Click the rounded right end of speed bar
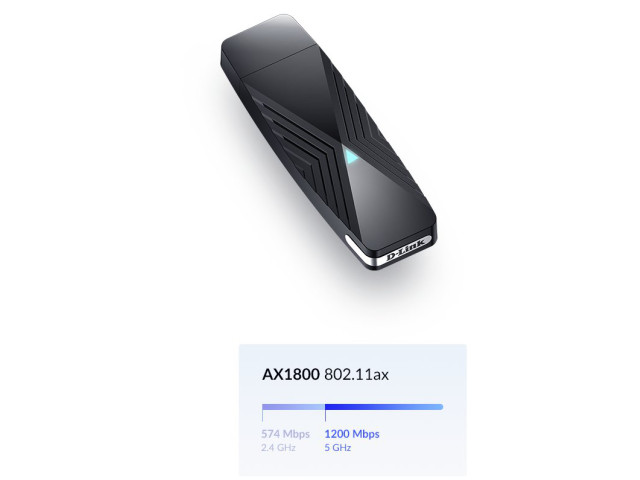 tap(440, 407)
